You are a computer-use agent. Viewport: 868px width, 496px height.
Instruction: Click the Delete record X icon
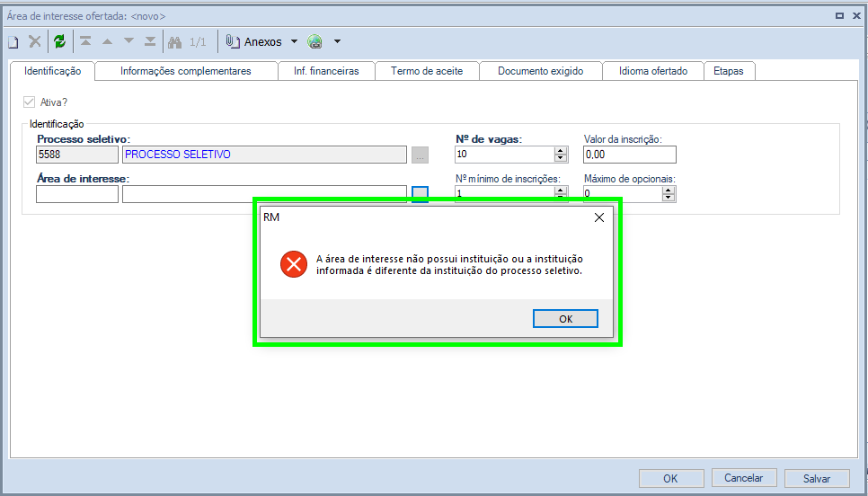point(35,41)
